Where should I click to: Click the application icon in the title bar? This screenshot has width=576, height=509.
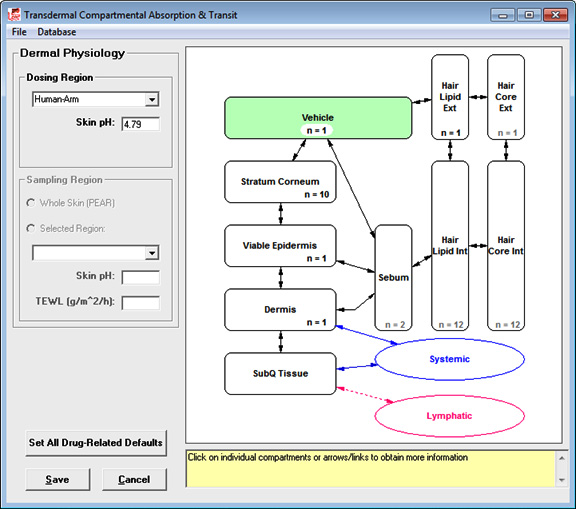tap(14, 15)
